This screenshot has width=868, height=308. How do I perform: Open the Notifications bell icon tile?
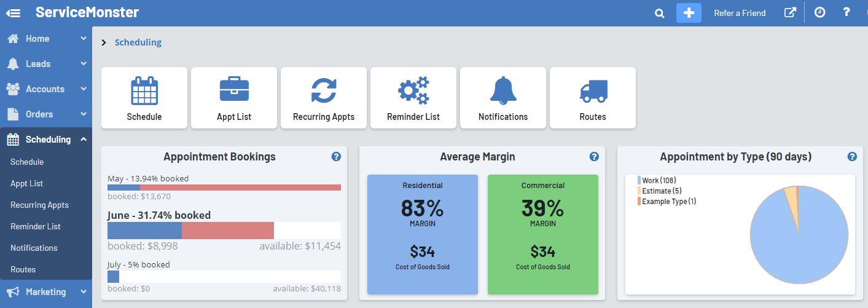pyautogui.click(x=503, y=91)
